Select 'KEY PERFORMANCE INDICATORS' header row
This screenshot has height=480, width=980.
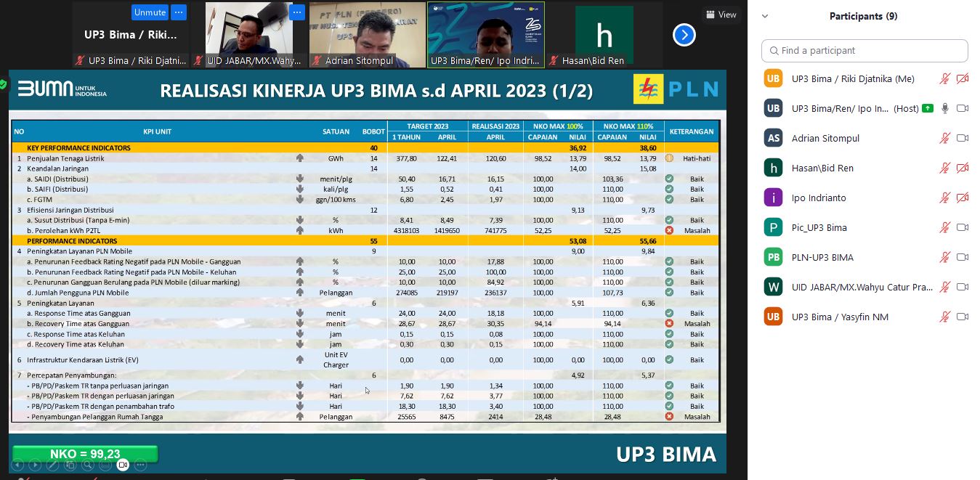(x=367, y=147)
